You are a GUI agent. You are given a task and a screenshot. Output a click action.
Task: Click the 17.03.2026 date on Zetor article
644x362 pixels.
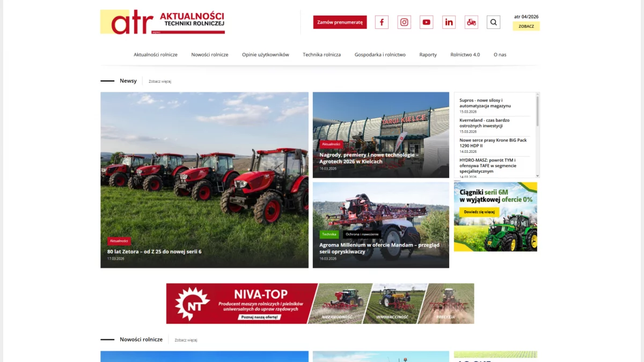tap(116, 258)
